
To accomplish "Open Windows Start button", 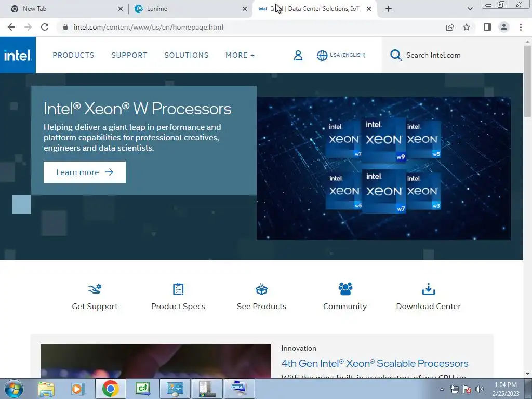I will coord(14,389).
